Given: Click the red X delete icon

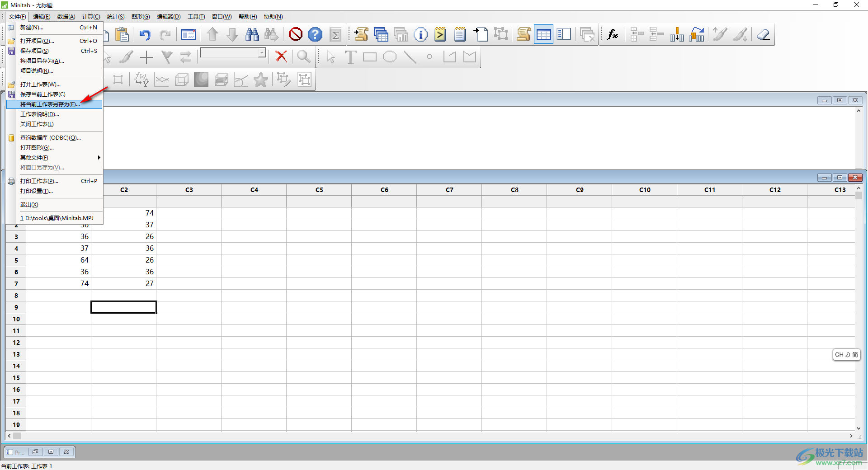Looking at the screenshot, I should click(x=281, y=56).
